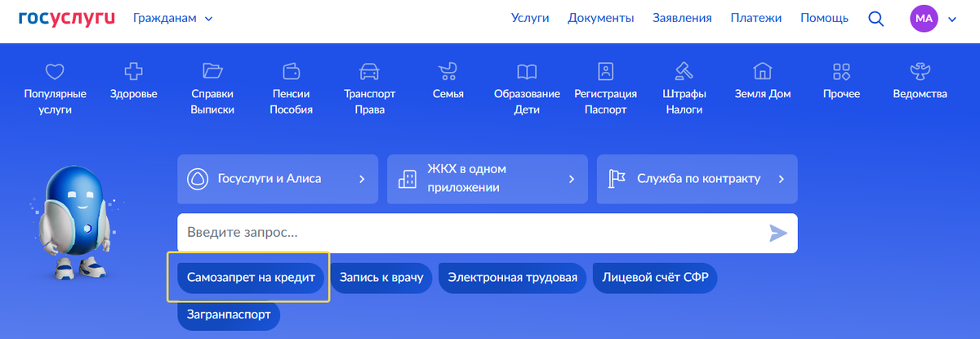This screenshot has width=980, height=339.
Task: Open Земля Дом house icon
Action: (763, 71)
